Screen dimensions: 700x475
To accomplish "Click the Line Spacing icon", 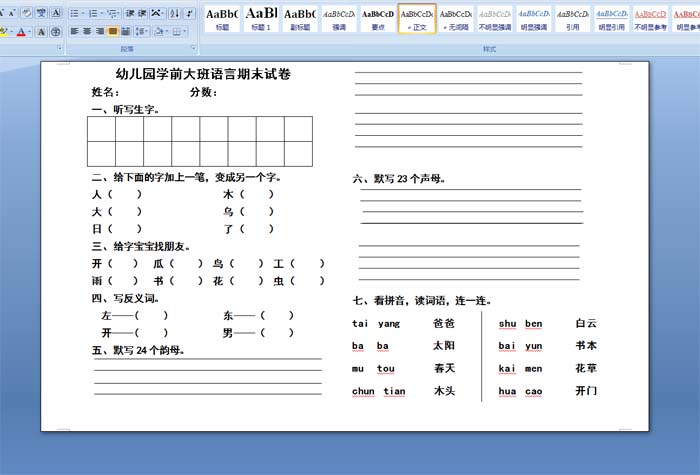I will pos(142,31).
